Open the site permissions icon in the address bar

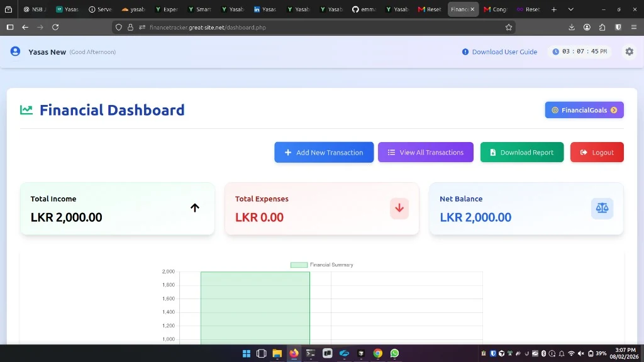(x=142, y=28)
